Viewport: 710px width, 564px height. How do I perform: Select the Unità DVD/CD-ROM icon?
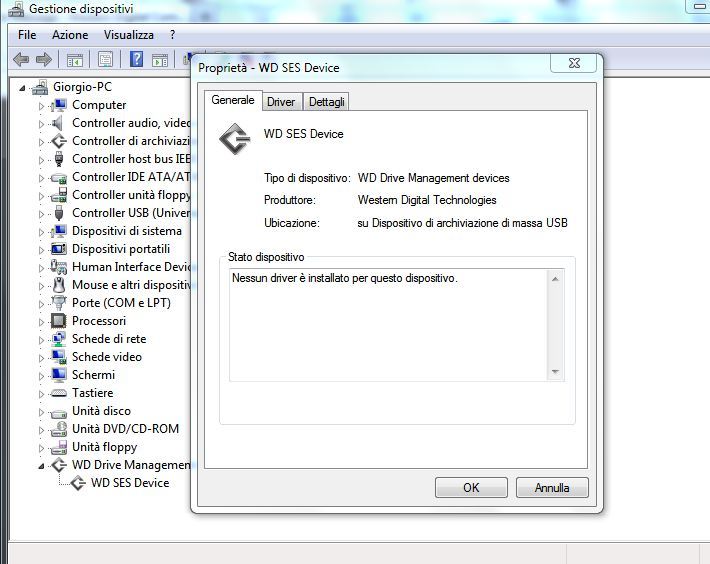pyautogui.click(x=59, y=429)
